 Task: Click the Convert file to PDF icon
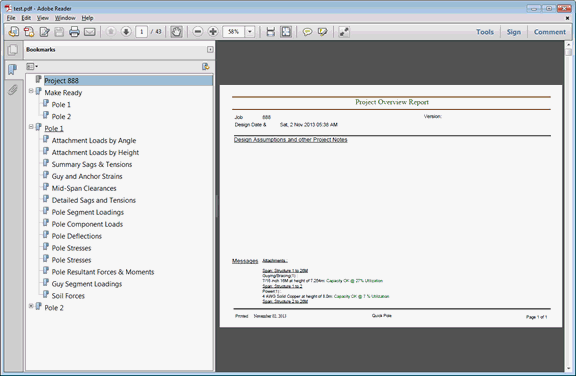point(29,32)
